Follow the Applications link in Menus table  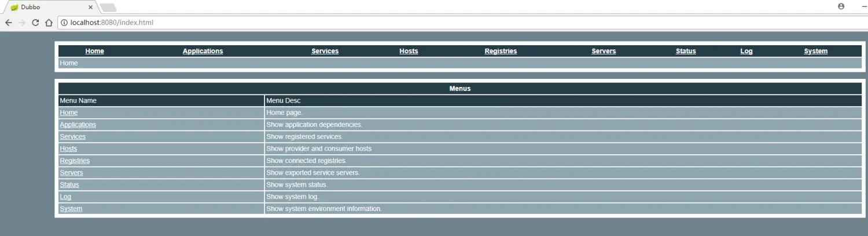pos(78,125)
